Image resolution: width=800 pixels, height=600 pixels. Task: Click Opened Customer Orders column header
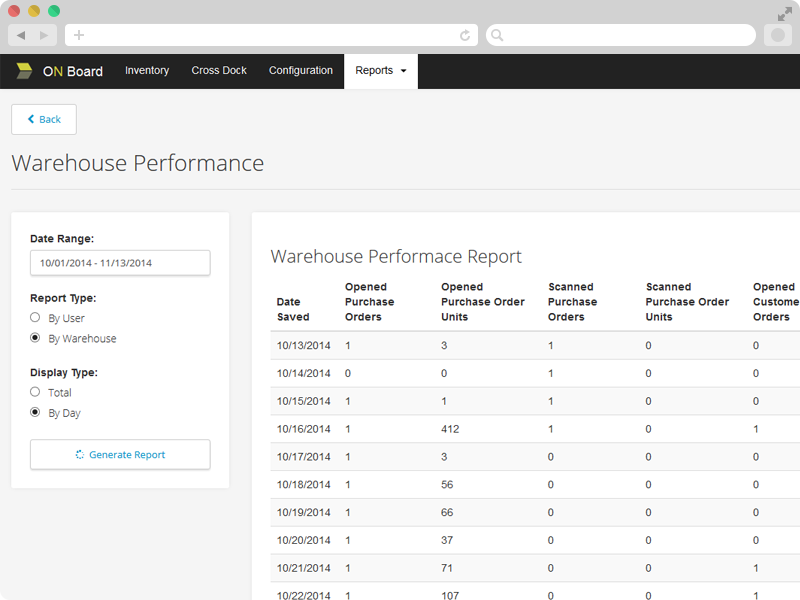tap(776, 302)
